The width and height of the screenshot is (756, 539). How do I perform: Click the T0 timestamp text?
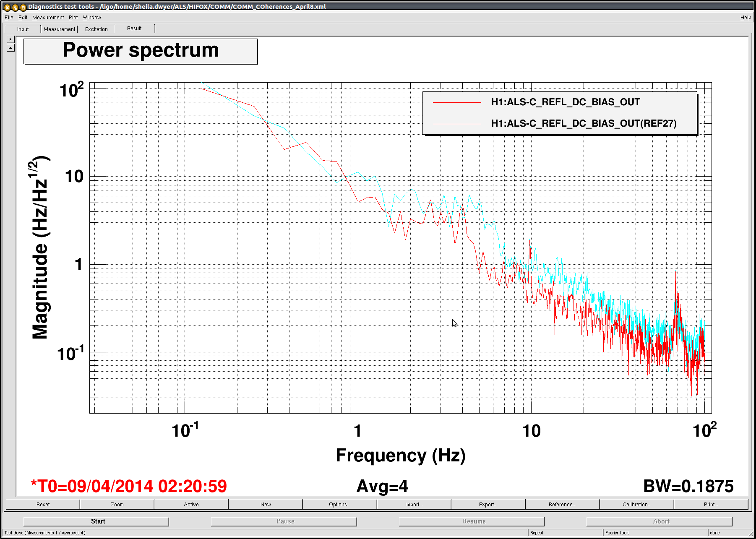tap(129, 486)
